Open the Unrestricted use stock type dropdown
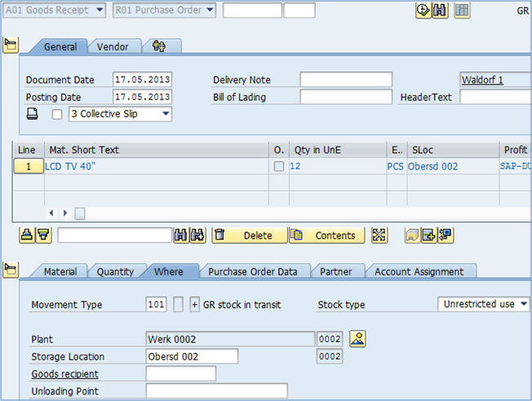Viewport: 532px width, 401px height. coord(484,304)
